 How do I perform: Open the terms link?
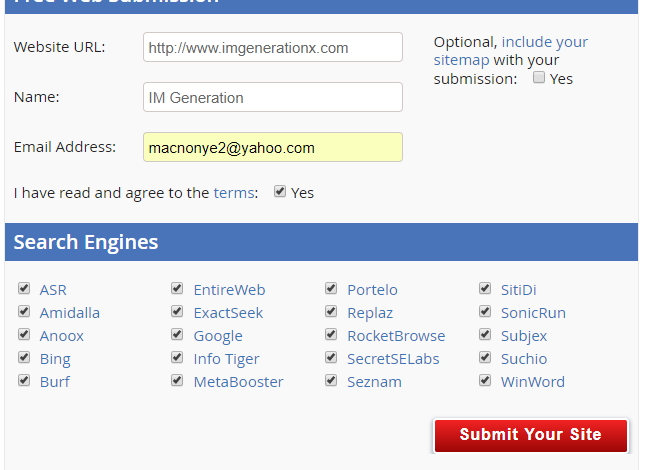(x=235, y=193)
